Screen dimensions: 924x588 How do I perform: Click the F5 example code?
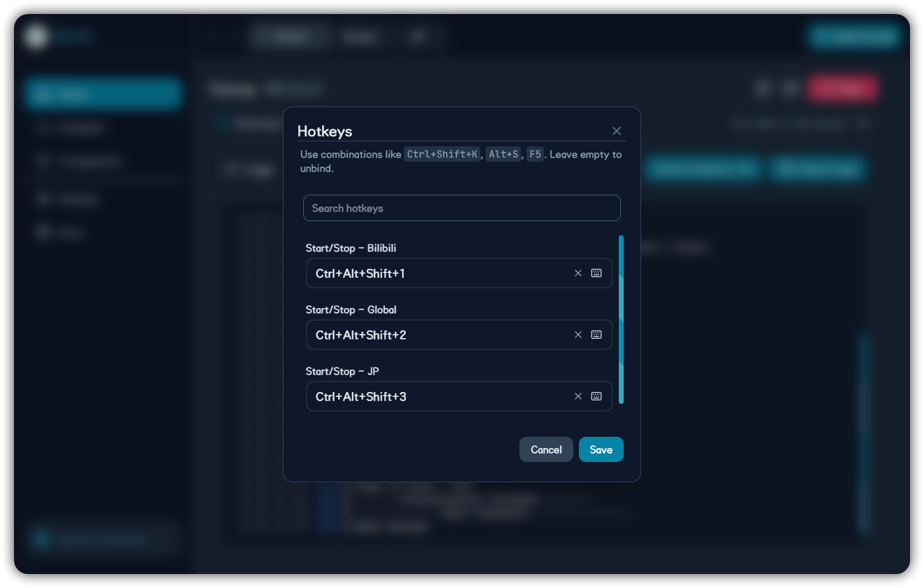535,154
